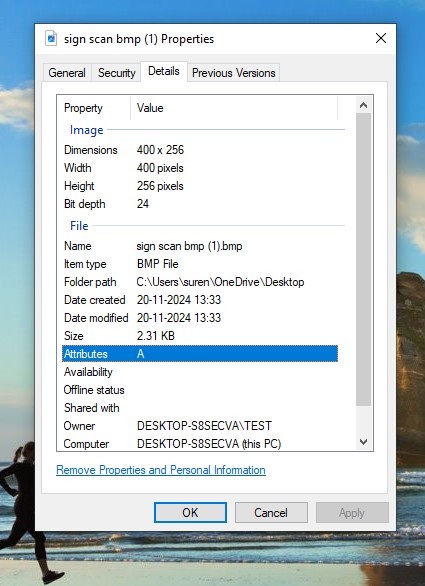Click the OK button
Screen dimensions: 425x586
(190, 512)
